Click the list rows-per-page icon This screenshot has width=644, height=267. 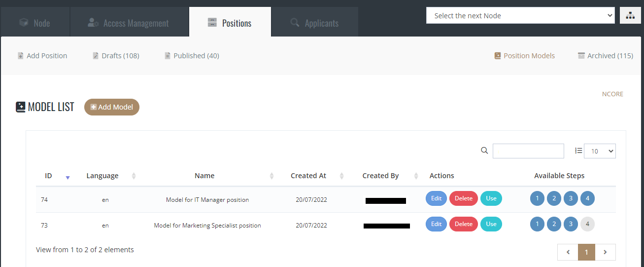point(579,151)
